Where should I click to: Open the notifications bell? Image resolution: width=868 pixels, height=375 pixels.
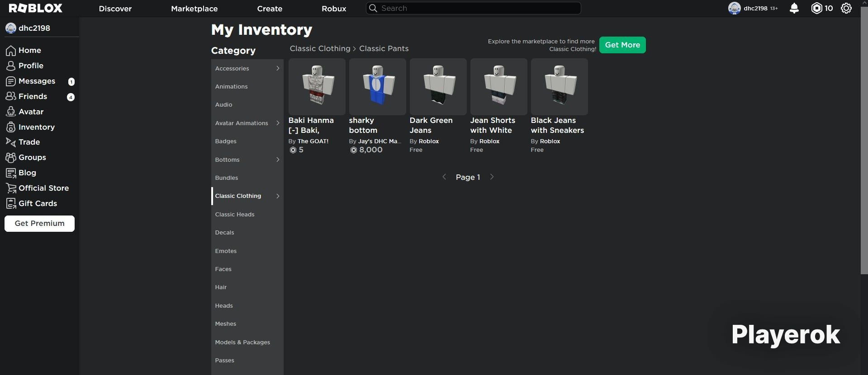(794, 8)
